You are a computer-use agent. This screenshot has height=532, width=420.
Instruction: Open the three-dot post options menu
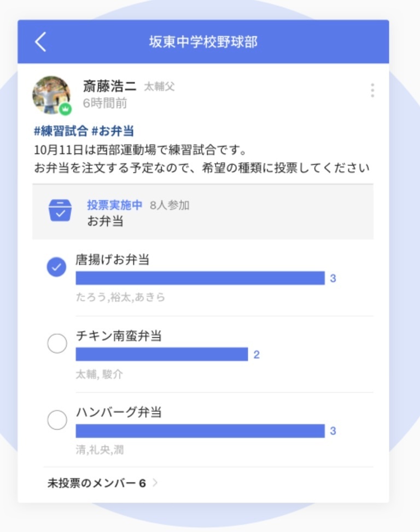point(372,90)
